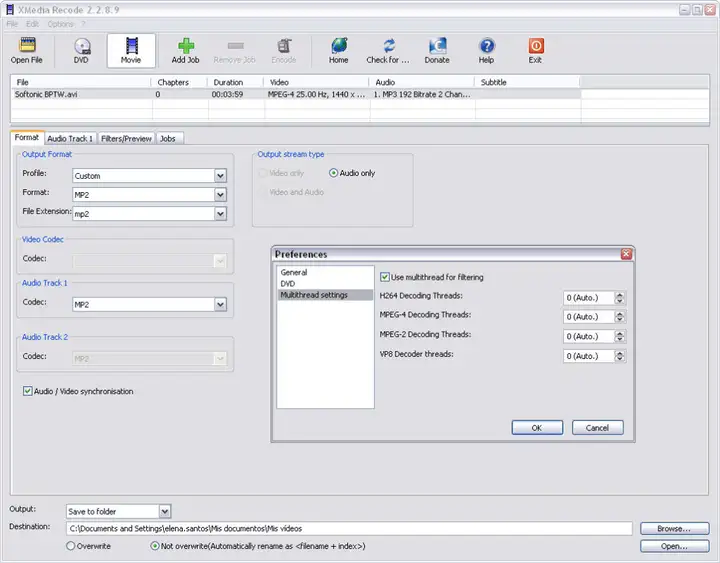Viewport: 720px width, 563px height.
Task: Open the Options menu
Action: (60, 24)
